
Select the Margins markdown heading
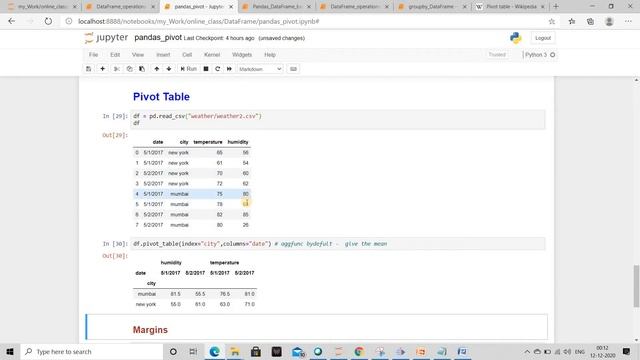[150, 330]
